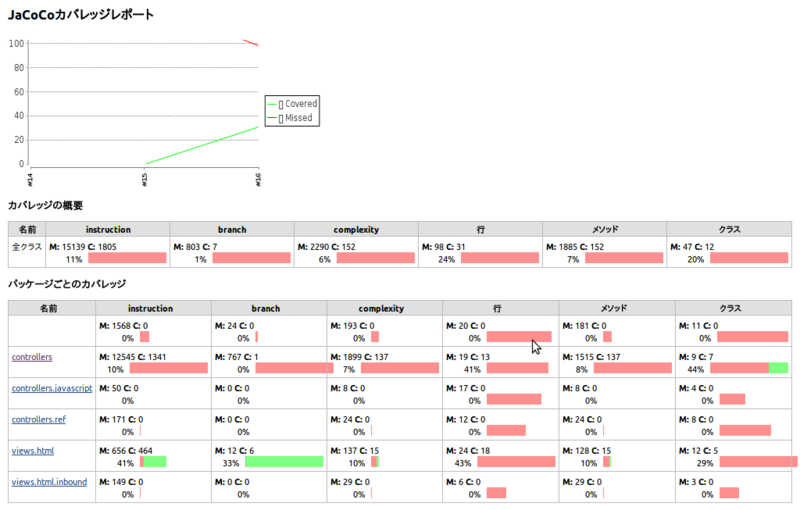Click summary クラス value M: 47 C: 12
Image resolution: width=800 pixels, height=510 pixels.
click(x=692, y=247)
